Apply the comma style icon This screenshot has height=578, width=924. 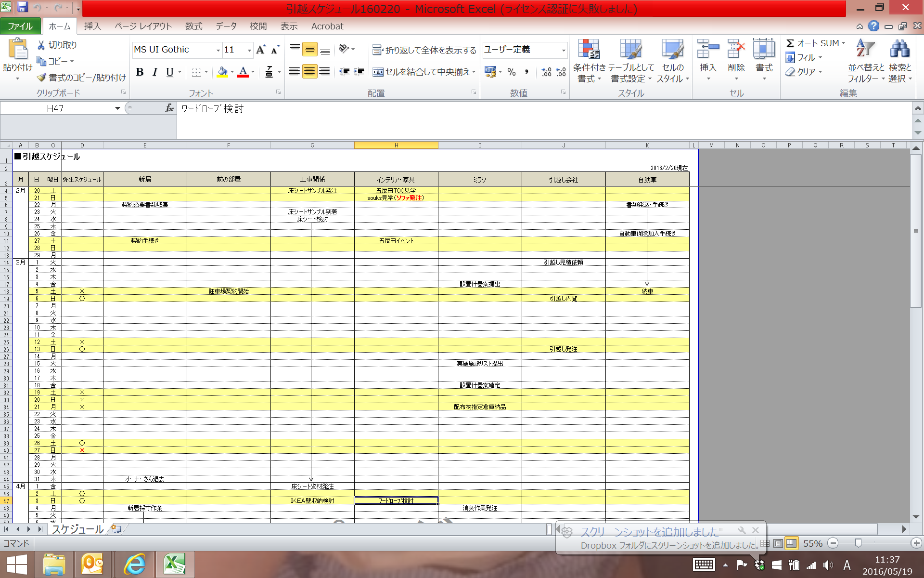pyautogui.click(x=527, y=72)
